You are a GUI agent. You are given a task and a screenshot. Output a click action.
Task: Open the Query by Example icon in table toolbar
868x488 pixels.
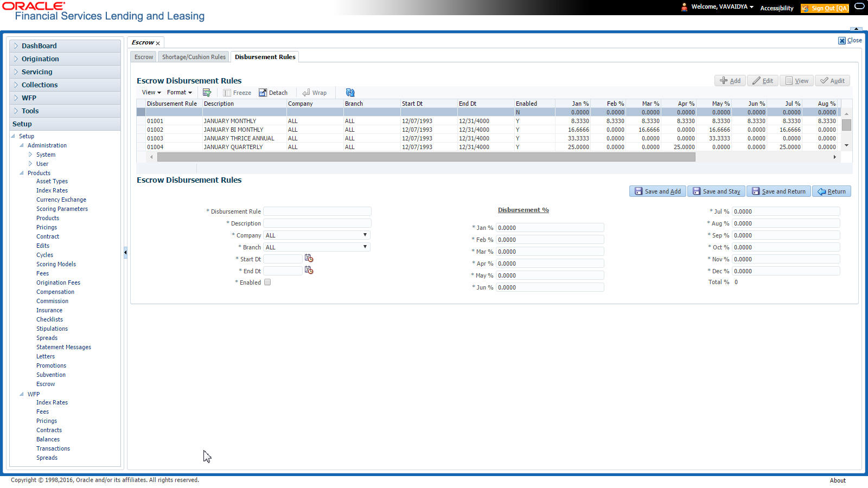[x=207, y=93]
